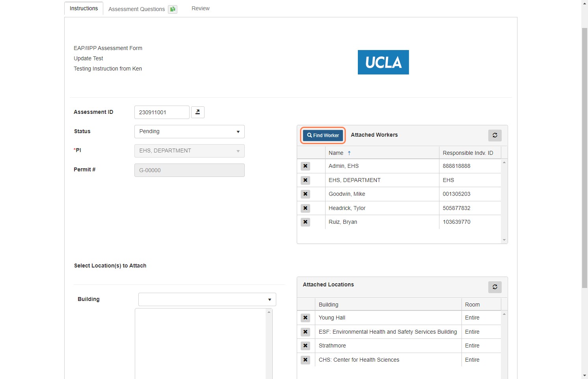Expand the Building dropdown
The image size is (588, 379).
[207, 299]
